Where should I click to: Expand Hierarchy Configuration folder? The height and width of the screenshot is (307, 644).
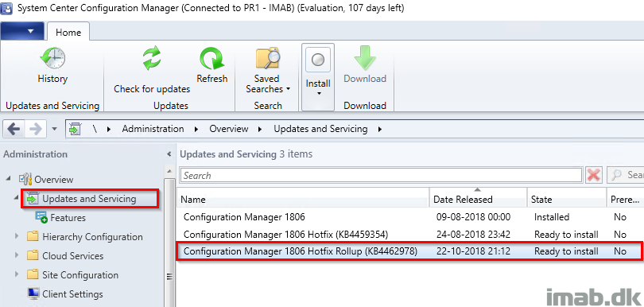coord(17,236)
